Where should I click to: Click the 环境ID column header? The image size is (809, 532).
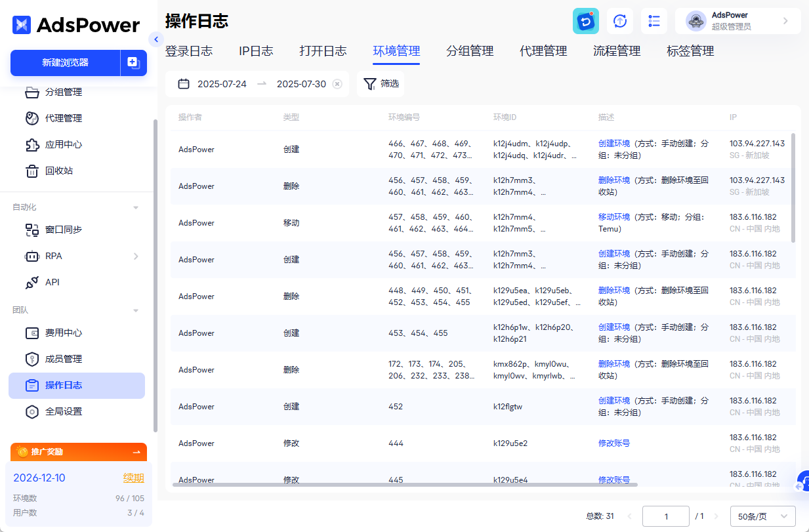coord(505,117)
